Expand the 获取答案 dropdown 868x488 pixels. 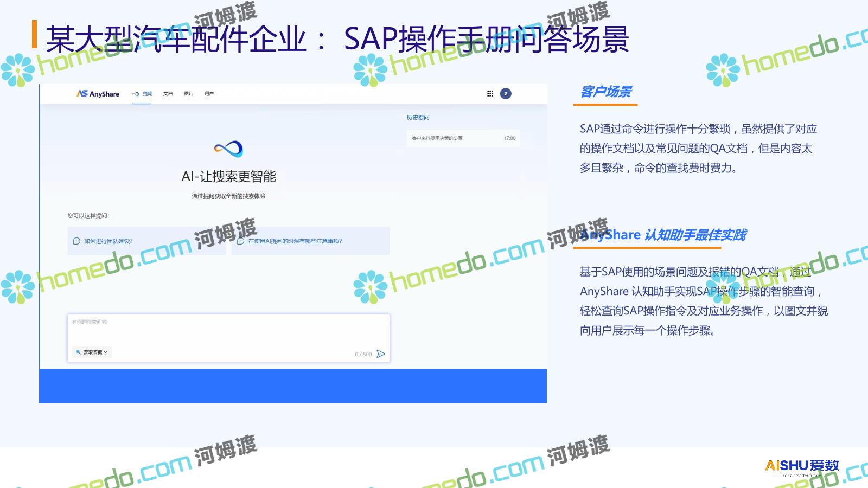92,352
